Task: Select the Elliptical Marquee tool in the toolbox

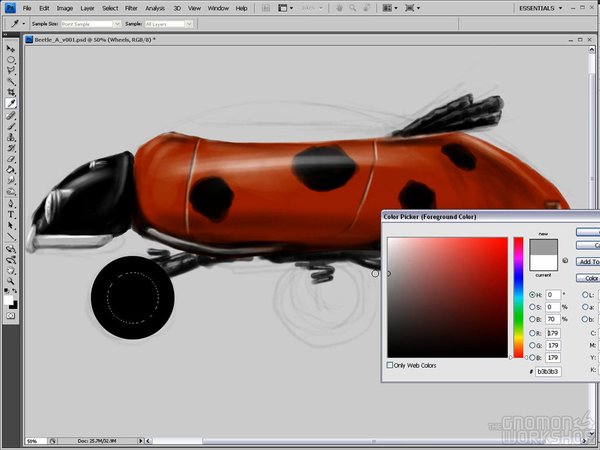Action: pyautogui.click(x=11, y=60)
